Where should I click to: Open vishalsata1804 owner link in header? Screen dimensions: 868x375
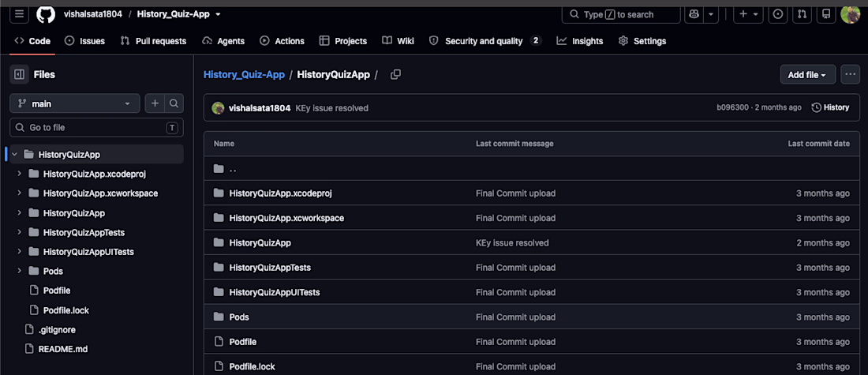click(x=92, y=14)
